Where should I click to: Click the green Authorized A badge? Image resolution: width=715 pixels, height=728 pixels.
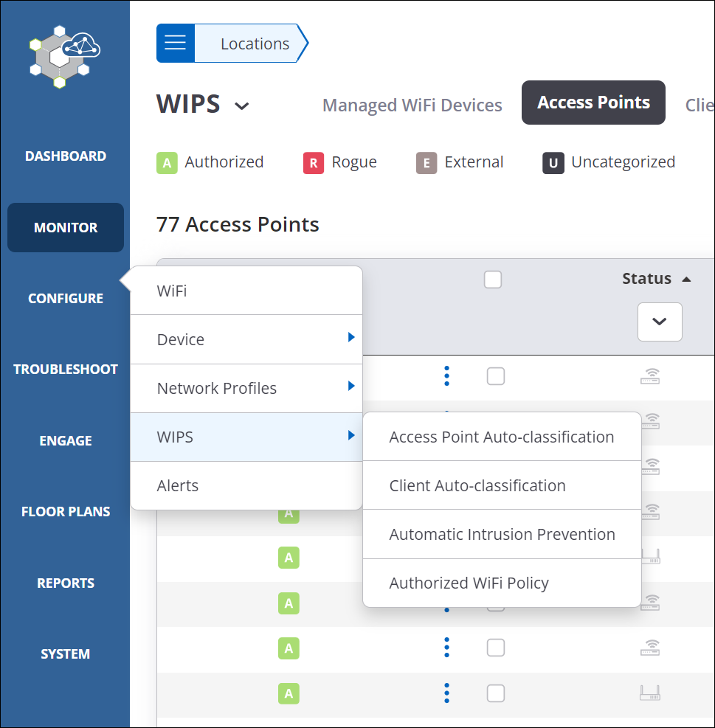pyautogui.click(x=167, y=163)
